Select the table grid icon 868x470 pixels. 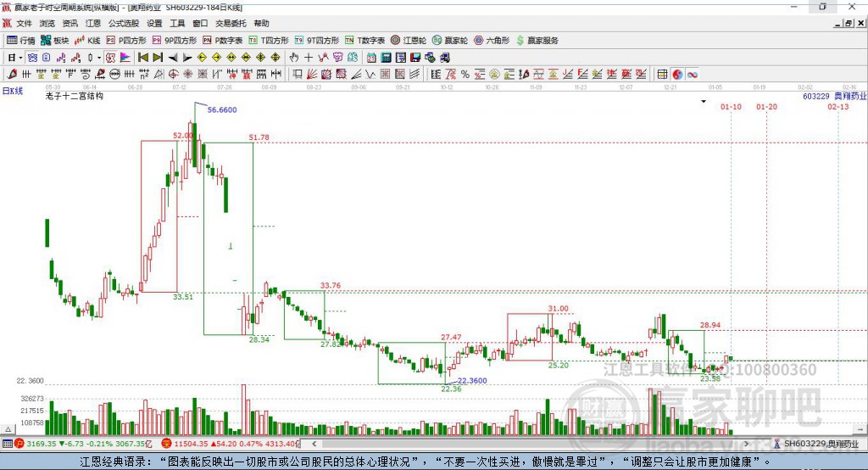[662, 75]
